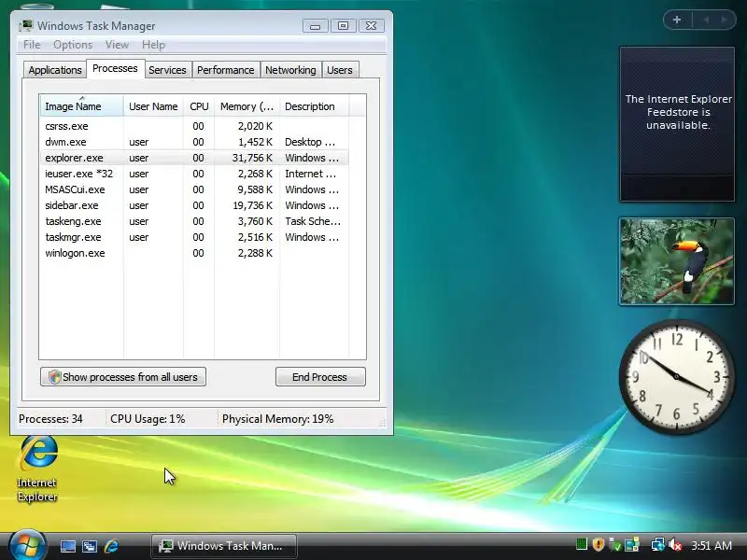Sort by the Image Name column header
747x560 pixels.
pos(81,106)
